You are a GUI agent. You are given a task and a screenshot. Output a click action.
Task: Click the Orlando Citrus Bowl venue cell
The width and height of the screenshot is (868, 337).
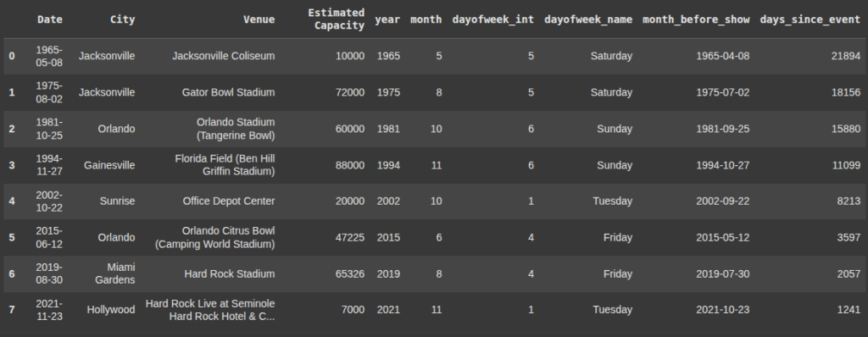(214, 237)
